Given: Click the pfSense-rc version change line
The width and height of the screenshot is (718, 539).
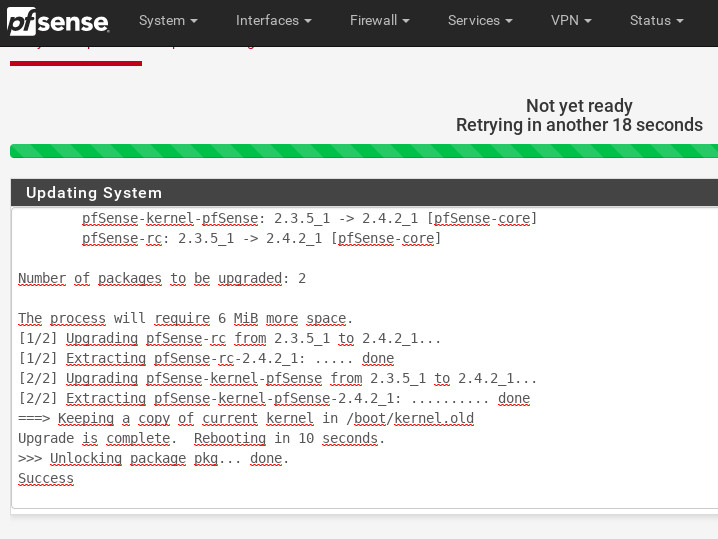Looking at the screenshot, I should point(261,239).
